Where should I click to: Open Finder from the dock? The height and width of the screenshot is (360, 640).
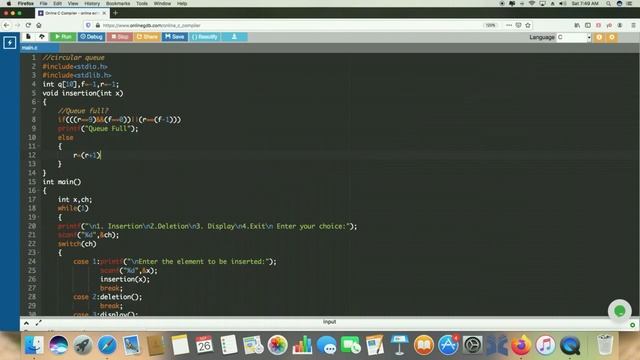click(34, 346)
